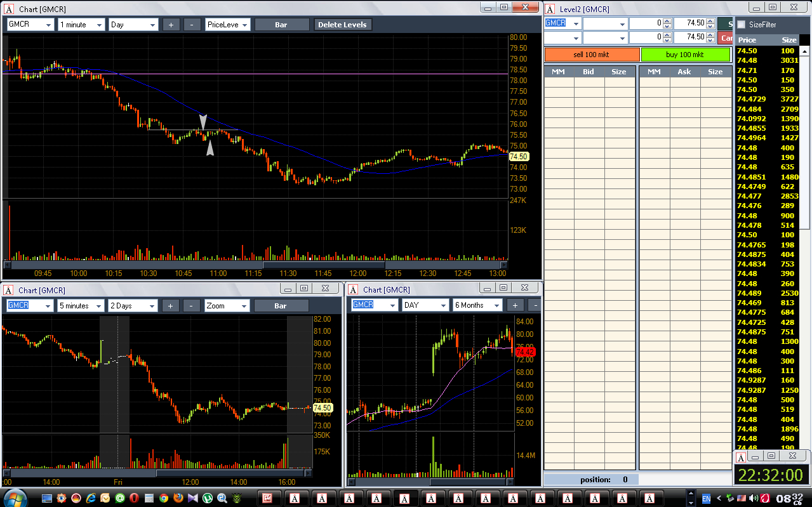Expand the 2 Days range dropdown
Viewport: 812px width, 507px height.
[133, 306]
